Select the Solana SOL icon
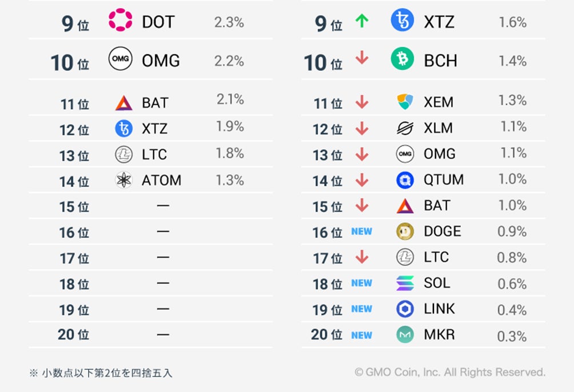The width and height of the screenshot is (574, 392). (x=405, y=283)
